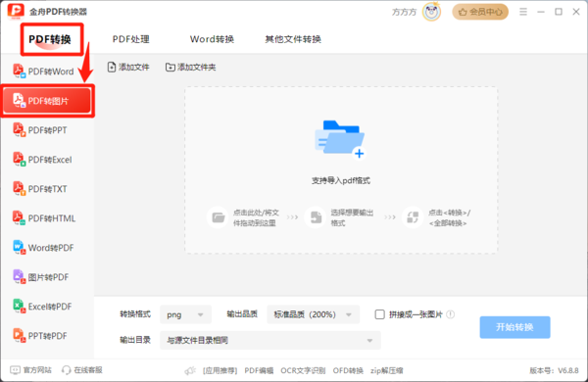Click the 点击<转换> step icon
The image size is (588, 382).
coord(413,217)
